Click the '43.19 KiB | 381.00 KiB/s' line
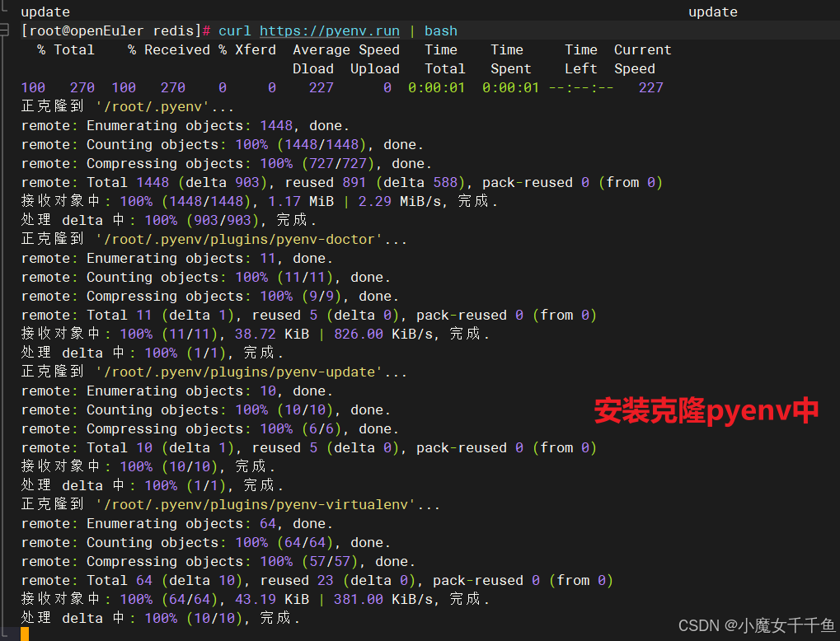 coord(255,599)
